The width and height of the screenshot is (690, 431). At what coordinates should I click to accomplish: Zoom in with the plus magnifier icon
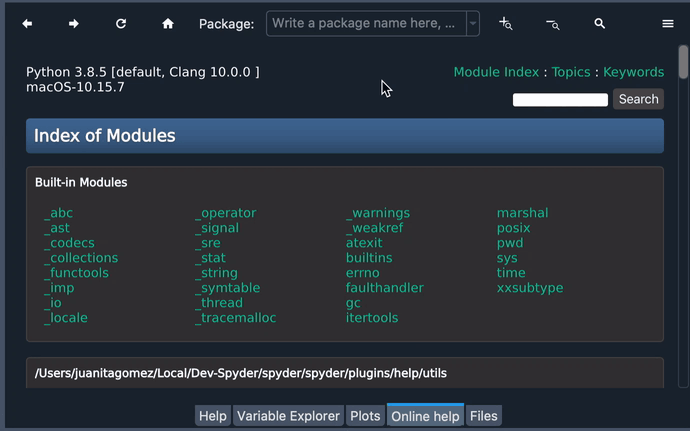click(506, 24)
